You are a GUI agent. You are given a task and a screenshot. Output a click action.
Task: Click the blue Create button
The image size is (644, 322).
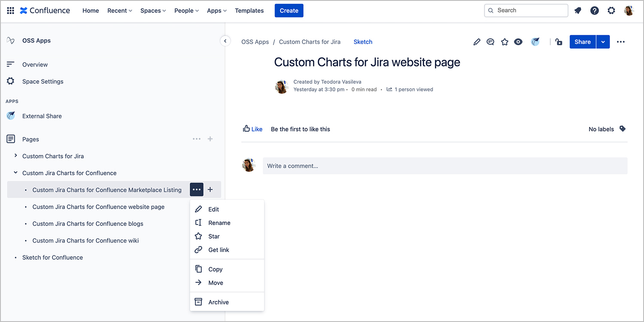(289, 11)
